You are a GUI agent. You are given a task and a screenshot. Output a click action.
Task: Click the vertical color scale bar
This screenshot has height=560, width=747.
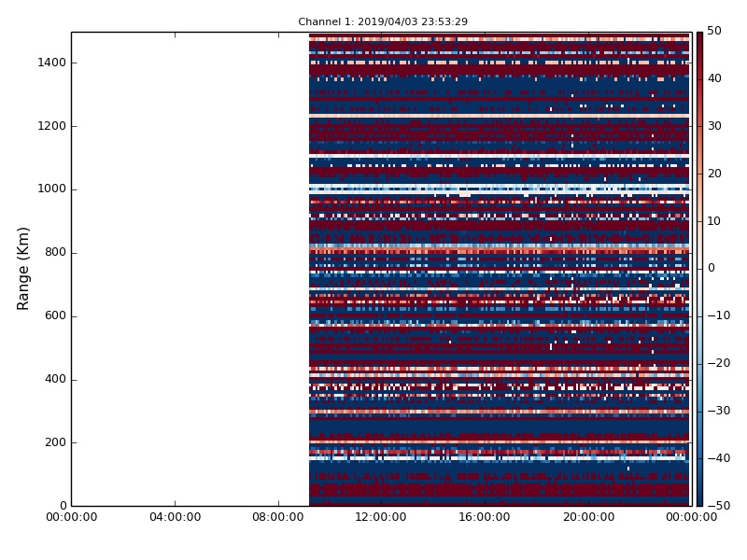coord(699,269)
